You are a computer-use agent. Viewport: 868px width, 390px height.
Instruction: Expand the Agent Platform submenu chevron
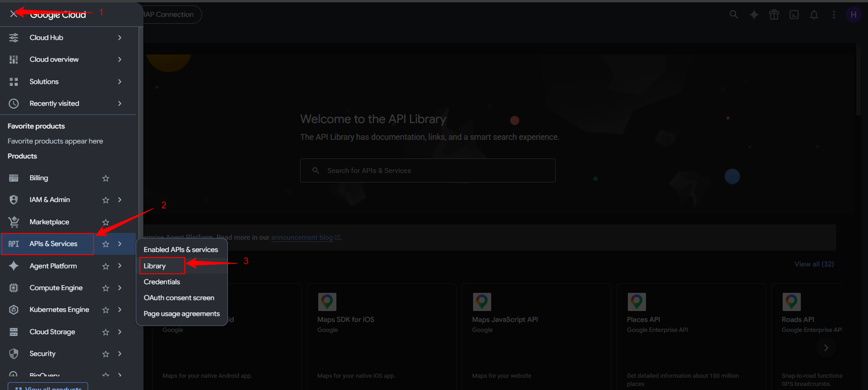click(120, 266)
